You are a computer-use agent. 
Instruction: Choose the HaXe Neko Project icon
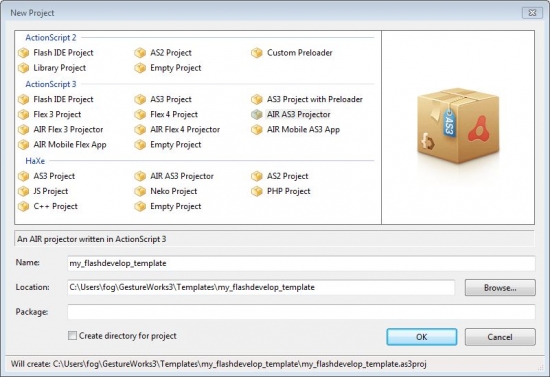[x=140, y=191]
